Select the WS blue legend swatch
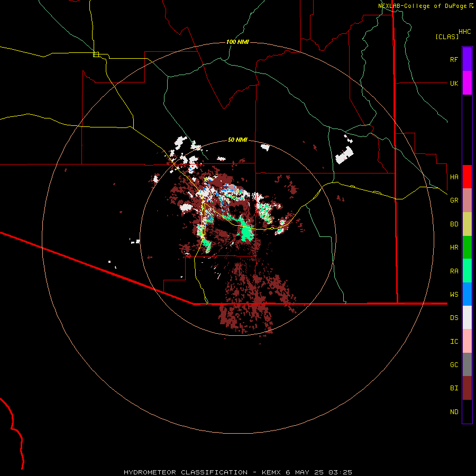 (x=467, y=294)
